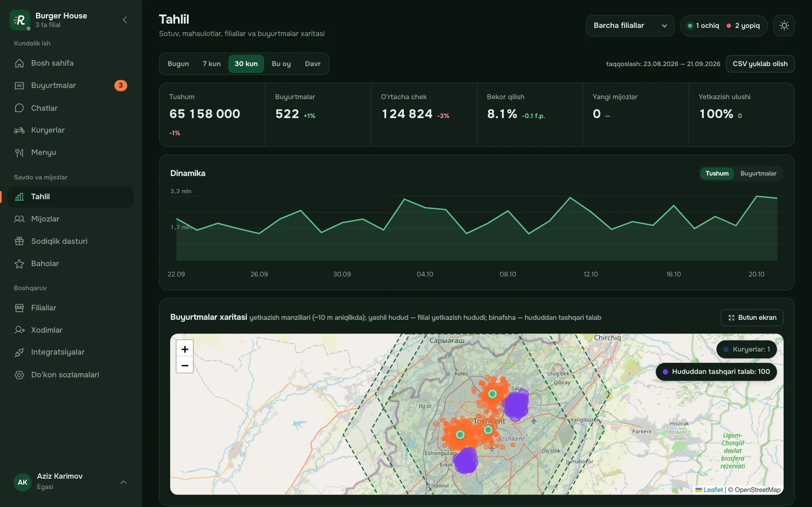Select the Bu oy period tab
This screenshot has width=812, height=507.
(x=281, y=64)
